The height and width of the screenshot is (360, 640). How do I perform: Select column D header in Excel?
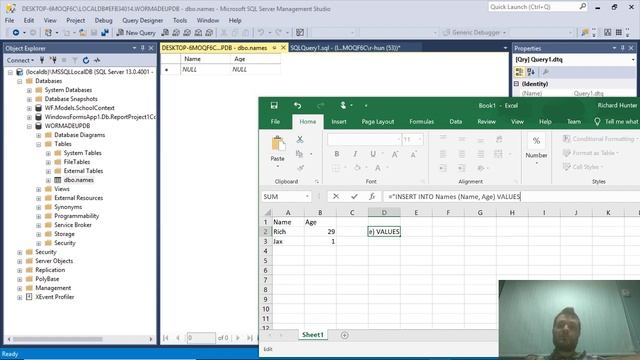click(384, 213)
